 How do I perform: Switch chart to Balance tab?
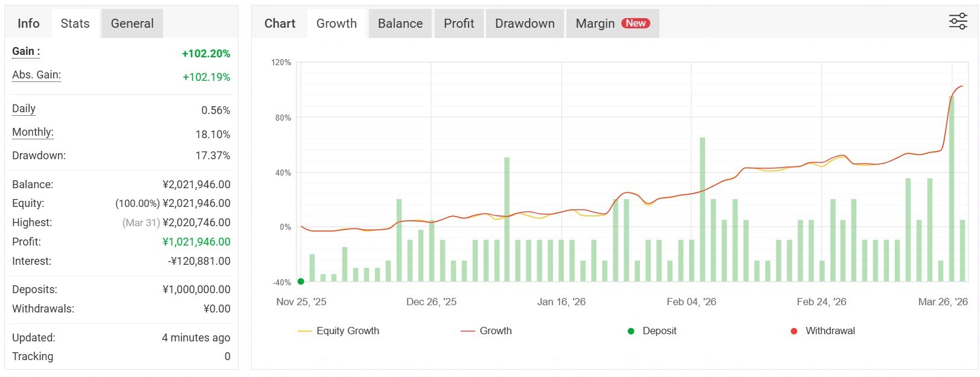[400, 24]
